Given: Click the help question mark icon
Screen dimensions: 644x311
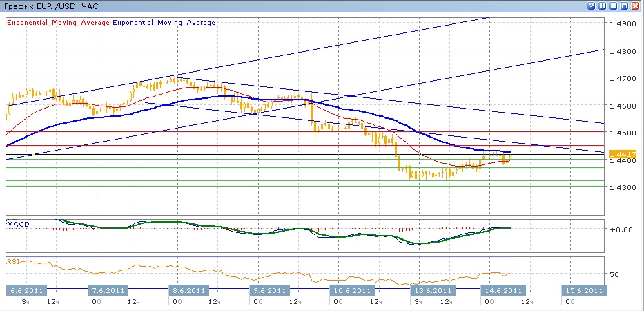Looking at the screenshot, I should [x=592, y=6].
